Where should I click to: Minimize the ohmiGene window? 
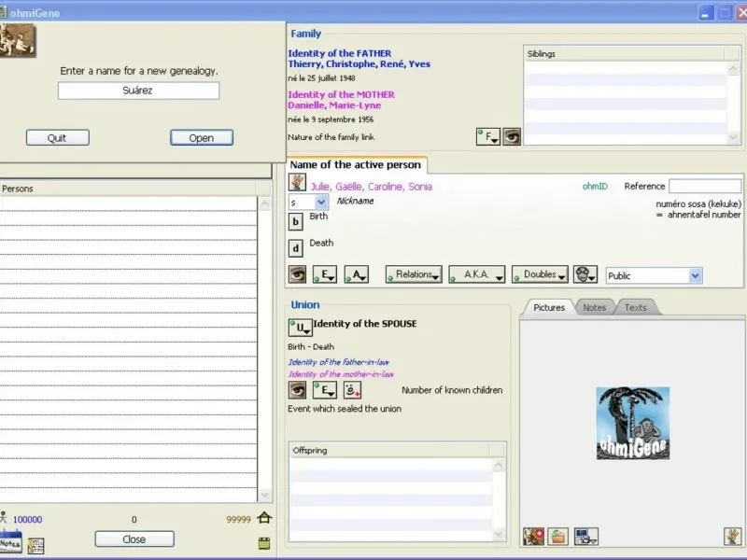pyautogui.click(x=706, y=13)
